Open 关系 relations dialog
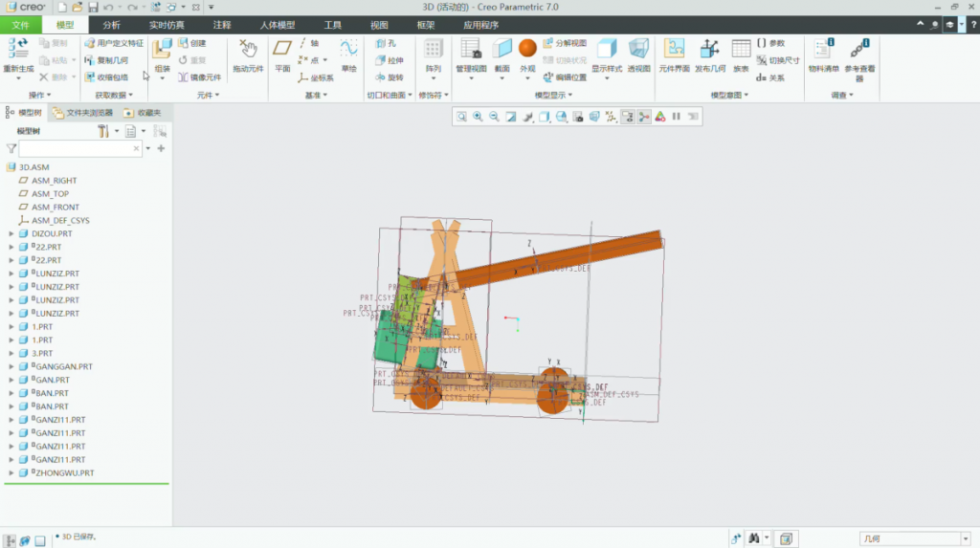This screenshot has width=980, height=548. click(770, 77)
